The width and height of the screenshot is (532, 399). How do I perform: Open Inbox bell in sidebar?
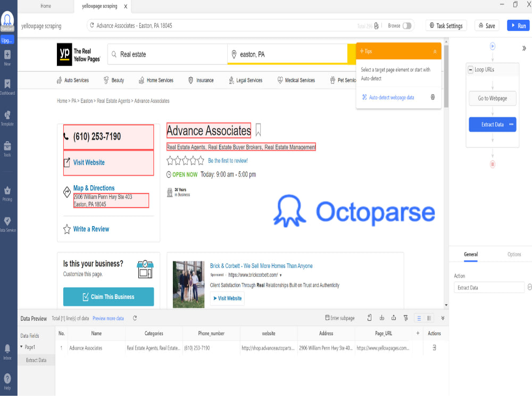[x=7, y=352]
